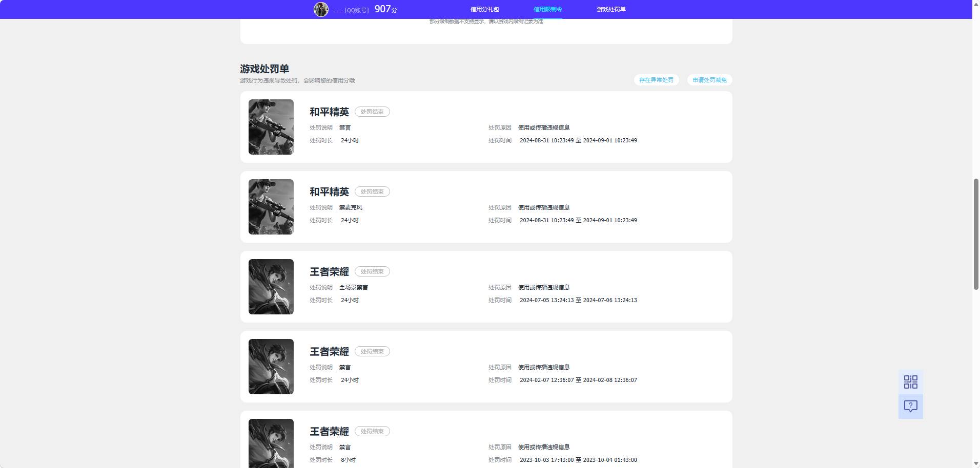980x468 pixels.
Task: Click the 申请处罚减免 button
Action: tap(709, 80)
